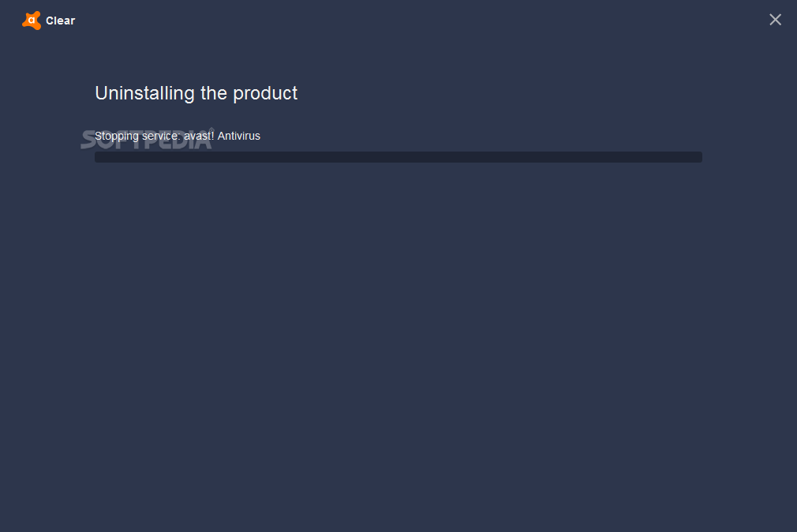Select the word Antivirus in status line

(x=239, y=136)
